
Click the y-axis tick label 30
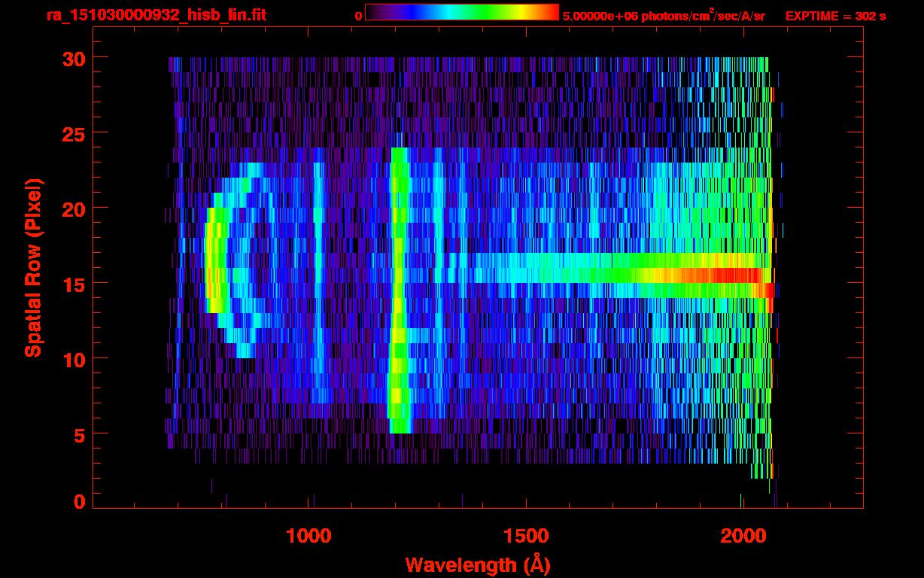click(x=73, y=58)
